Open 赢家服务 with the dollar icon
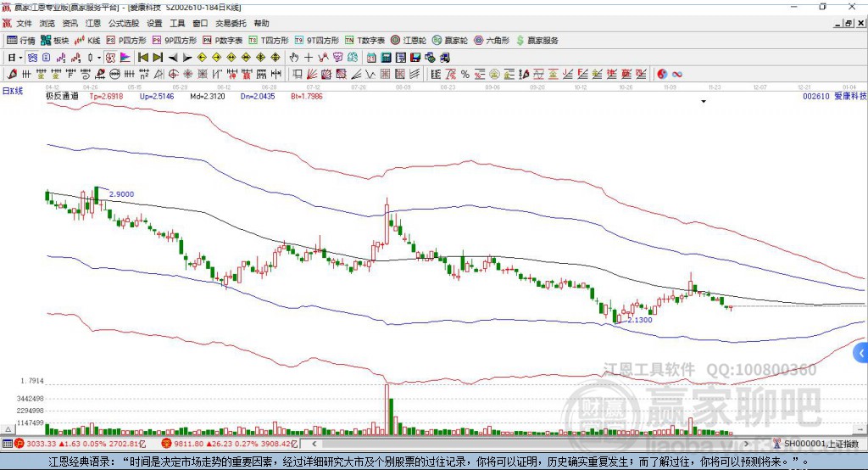Screen dimensions: 868x470 coord(537,41)
